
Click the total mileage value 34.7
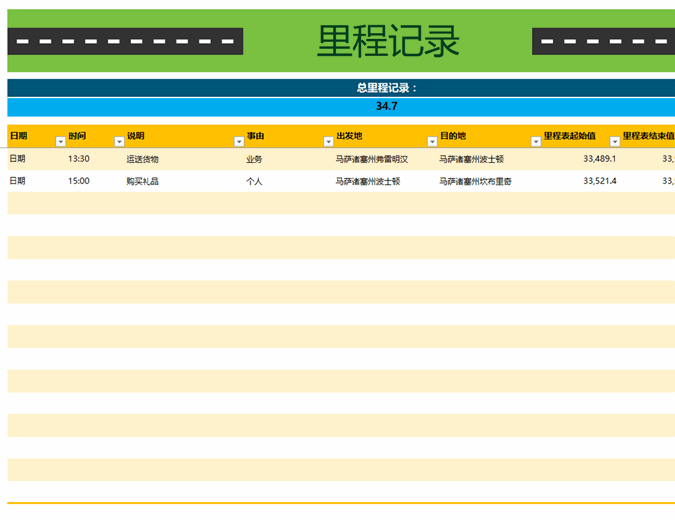click(x=386, y=106)
